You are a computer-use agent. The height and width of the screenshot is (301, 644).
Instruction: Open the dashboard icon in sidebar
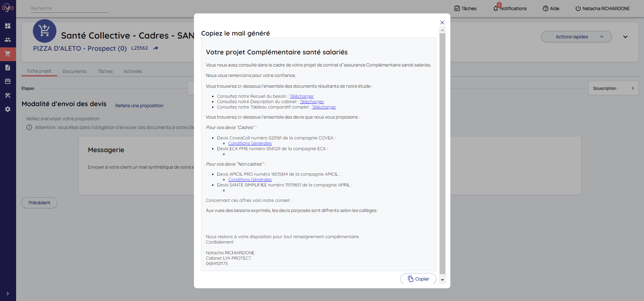point(8,26)
